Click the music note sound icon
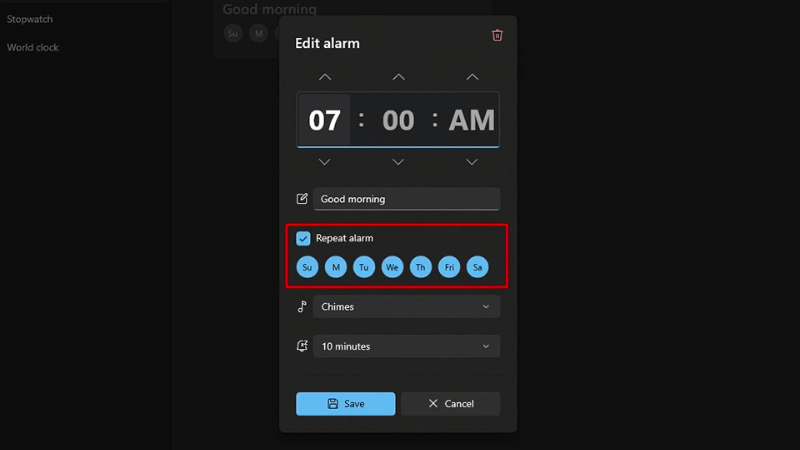The width and height of the screenshot is (800, 450). (302, 306)
